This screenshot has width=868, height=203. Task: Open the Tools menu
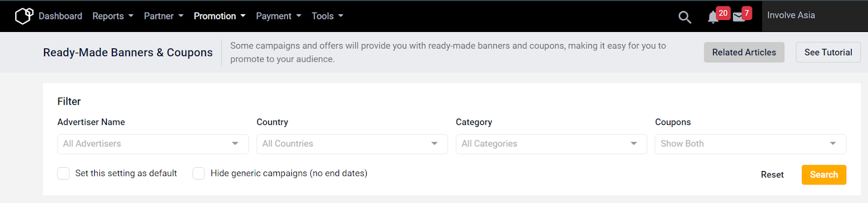pyautogui.click(x=328, y=16)
